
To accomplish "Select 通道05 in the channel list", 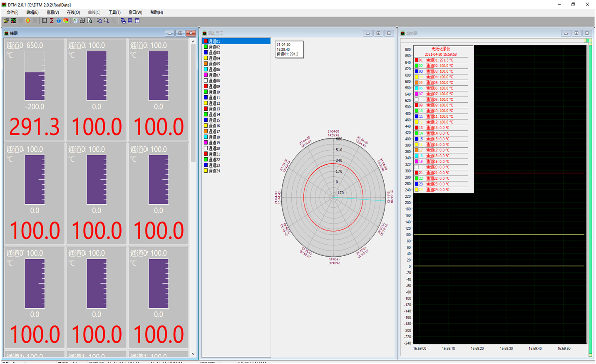I will (x=214, y=64).
